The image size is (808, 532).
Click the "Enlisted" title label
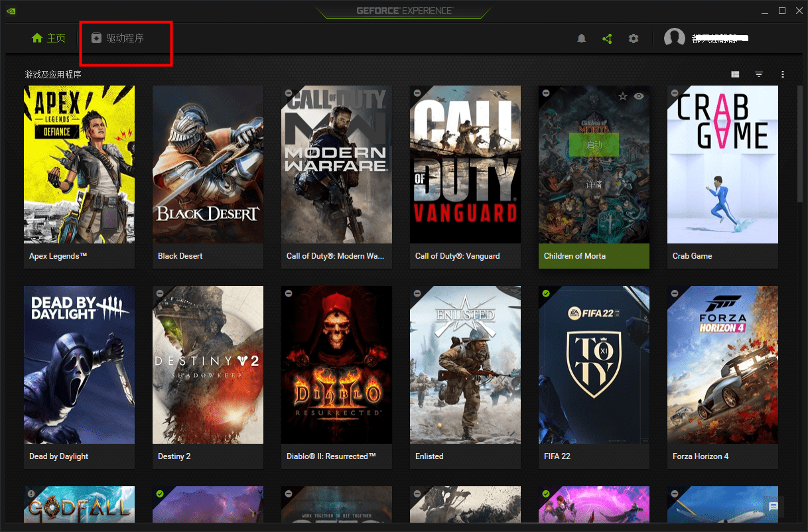pyautogui.click(x=429, y=456)
